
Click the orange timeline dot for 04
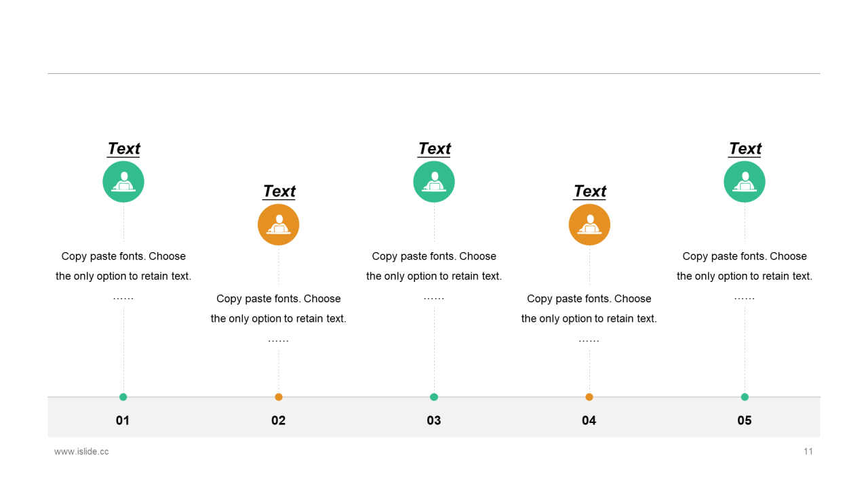589,397
